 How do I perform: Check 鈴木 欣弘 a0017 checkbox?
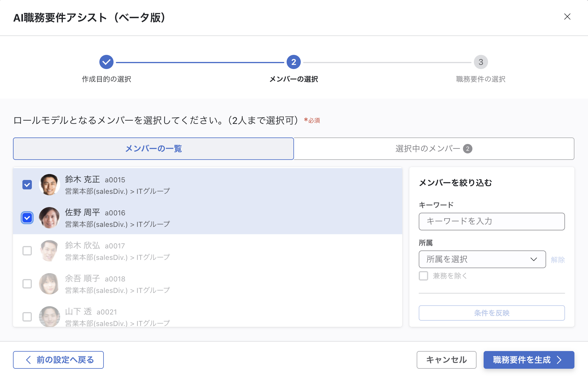27,251
